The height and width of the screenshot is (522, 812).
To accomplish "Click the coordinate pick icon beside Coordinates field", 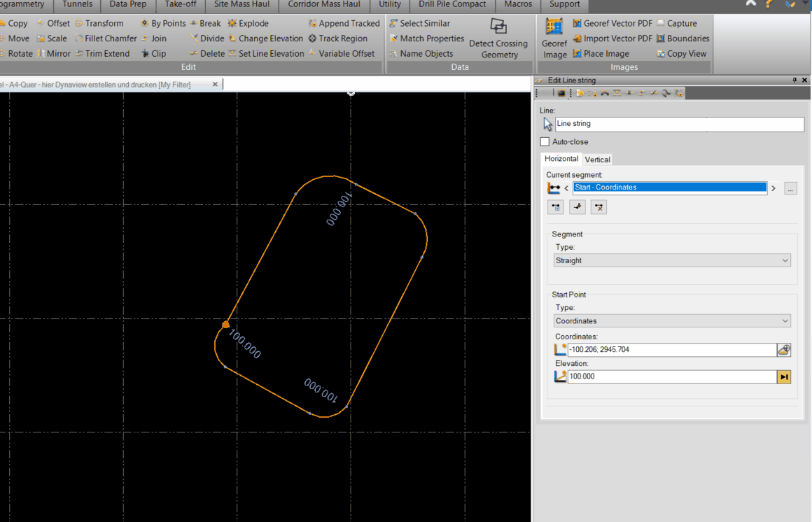I will click(784, 349).
